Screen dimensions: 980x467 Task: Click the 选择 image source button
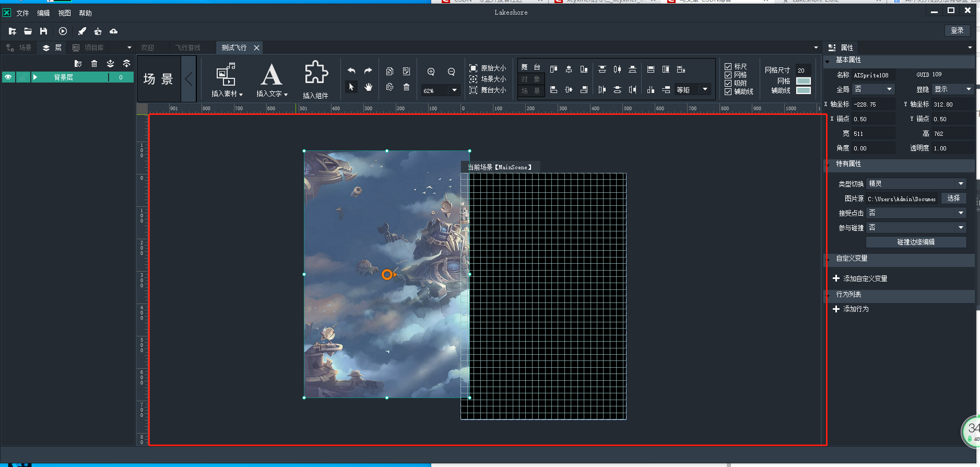click(953, 199)
